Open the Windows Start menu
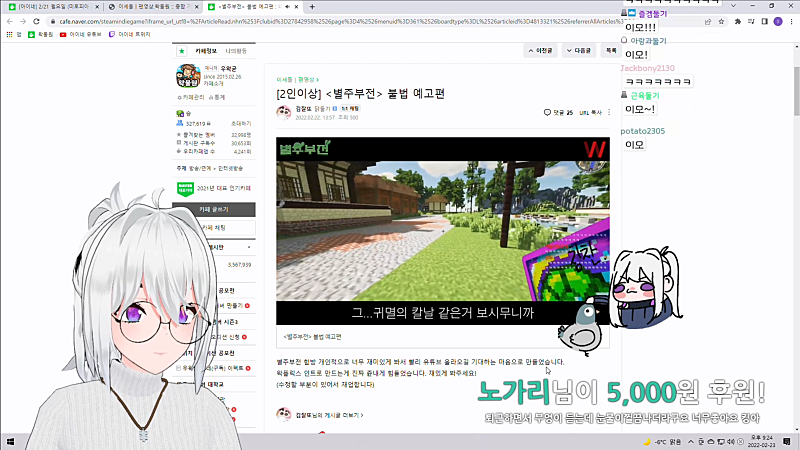 pyautogui.click(x=10, y=441)
